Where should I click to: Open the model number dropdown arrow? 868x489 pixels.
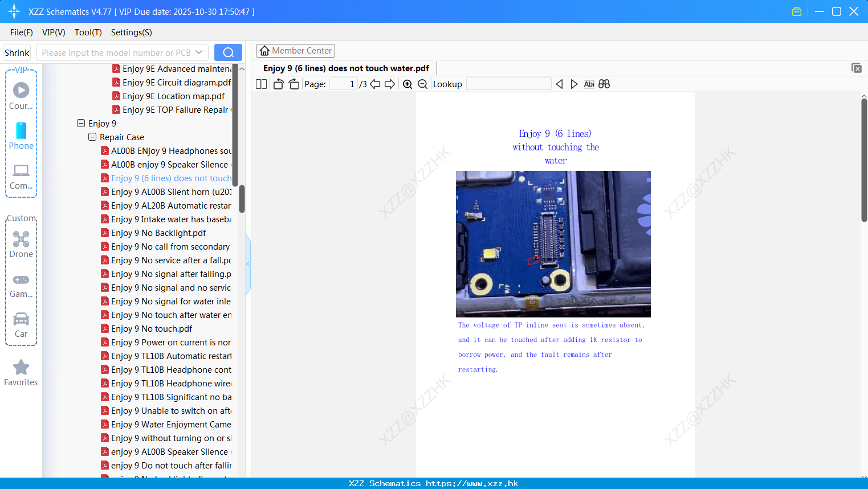click(199, 52)
